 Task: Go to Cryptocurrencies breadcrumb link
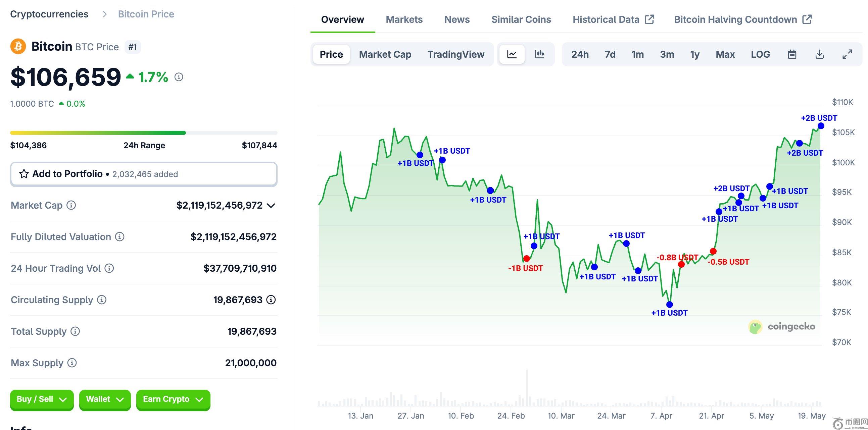coord(49,14)
